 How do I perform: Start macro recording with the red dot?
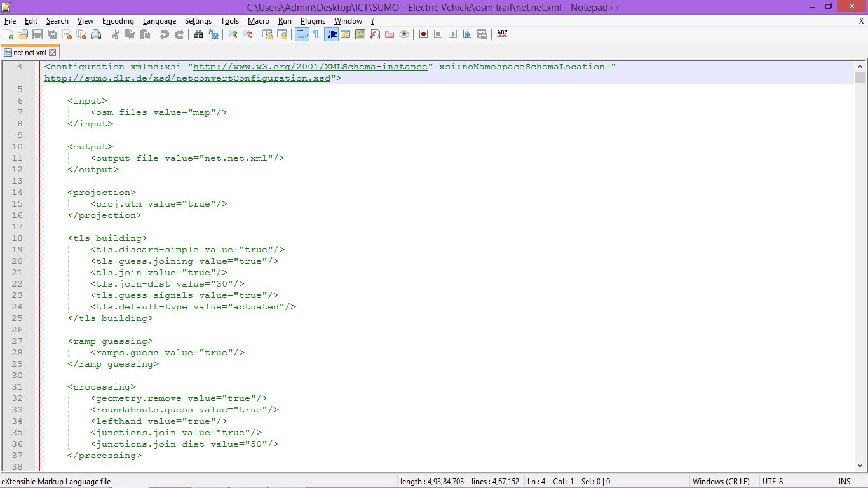pos(423,34)
